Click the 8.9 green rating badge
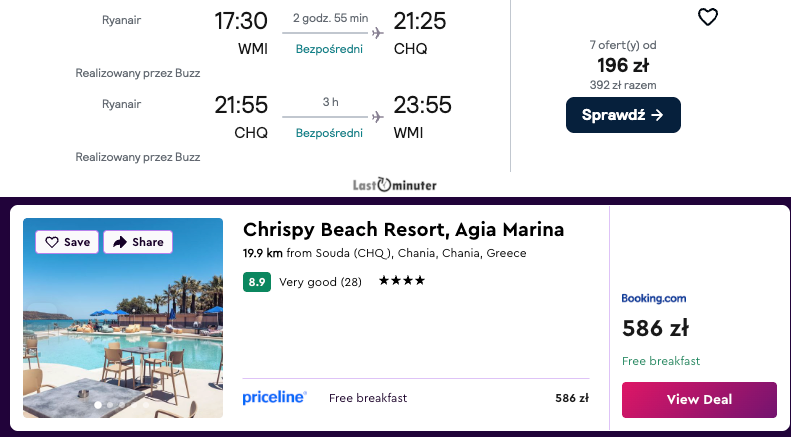Image resolution: width=791 pixels, height=437 pixels. coord(257,282)
